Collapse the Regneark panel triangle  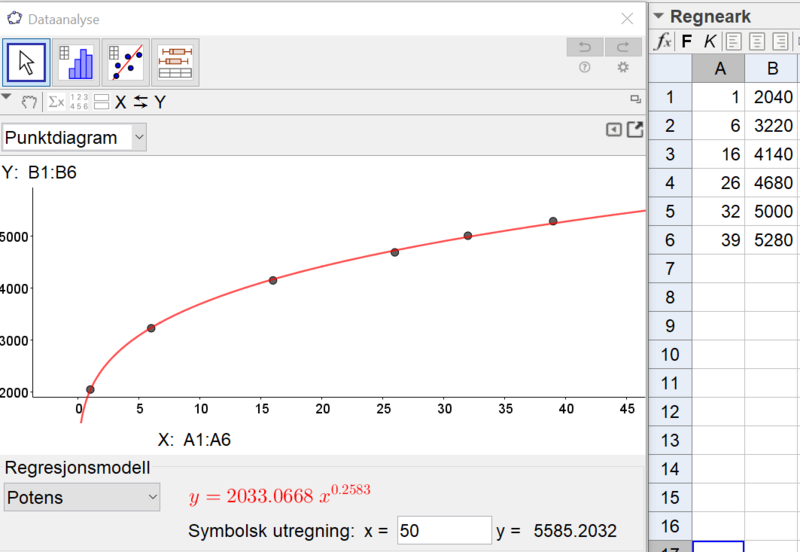[x=658, y=16]
